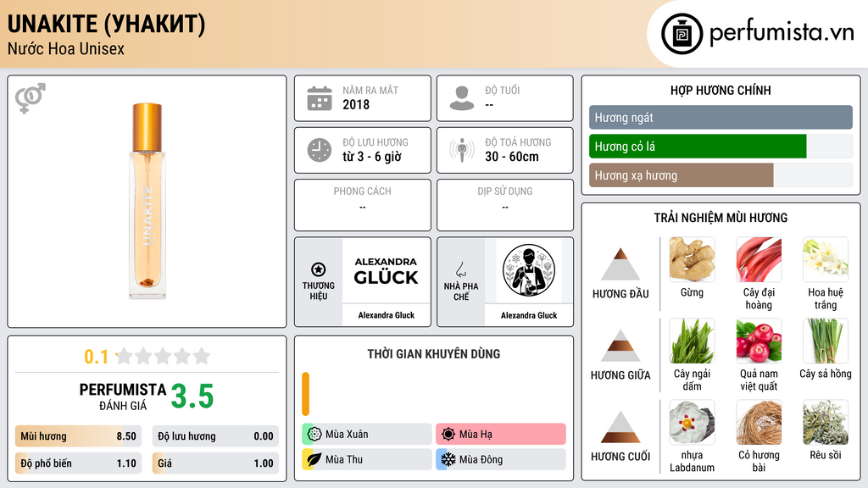Image resolution: width=868 pixels, height=488 pixels.
Task: Click the nose icon above Nhà pha chế
Action: pos(460,269)
